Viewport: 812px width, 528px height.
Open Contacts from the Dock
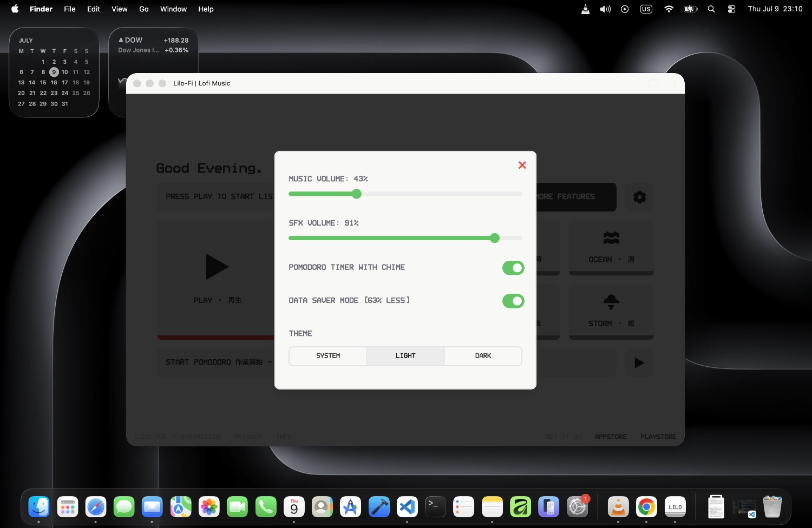(322, 507)
